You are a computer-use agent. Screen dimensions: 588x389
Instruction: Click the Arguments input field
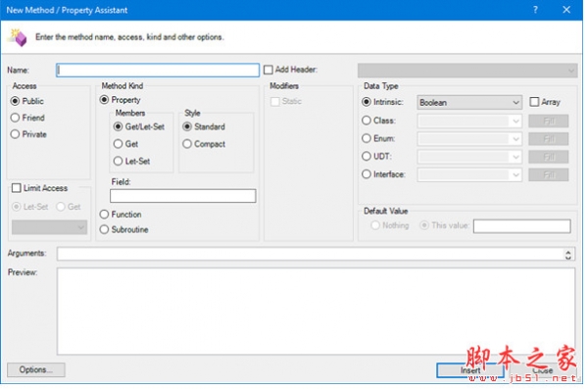click(316, 254)
